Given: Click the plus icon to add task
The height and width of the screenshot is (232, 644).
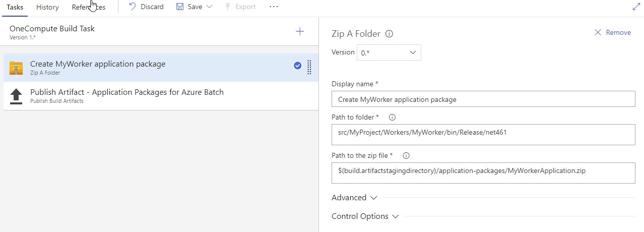Looking at the screenshot, I should (x=300, y=32).
